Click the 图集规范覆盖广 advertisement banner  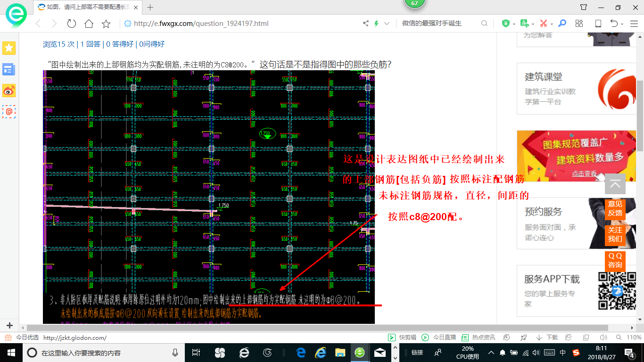(x=577, y=156)
